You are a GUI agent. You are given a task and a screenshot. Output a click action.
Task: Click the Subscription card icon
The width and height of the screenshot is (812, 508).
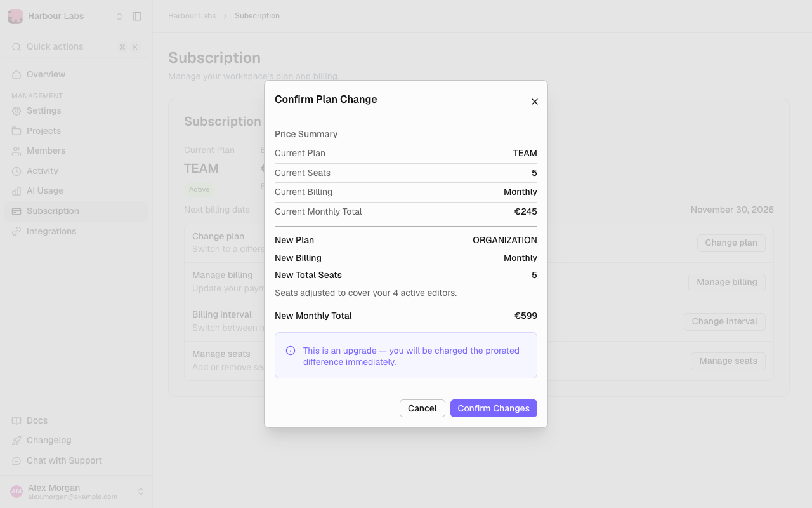coord(16,211)
